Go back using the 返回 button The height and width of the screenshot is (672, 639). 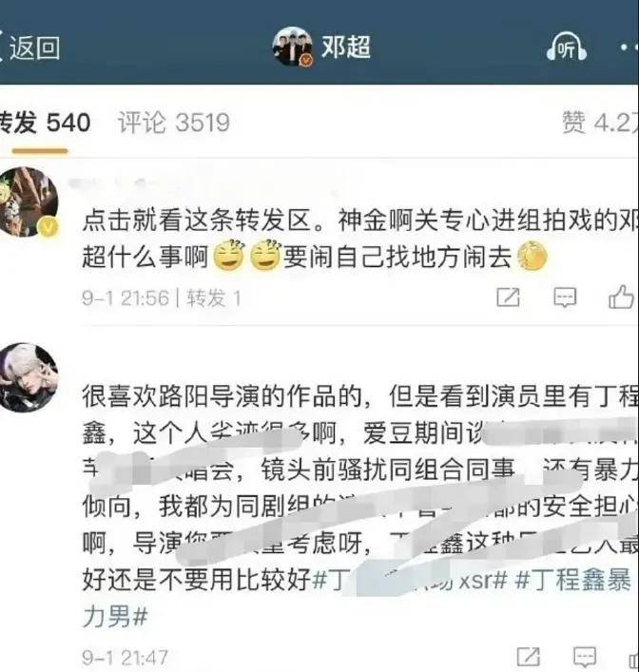29,48
